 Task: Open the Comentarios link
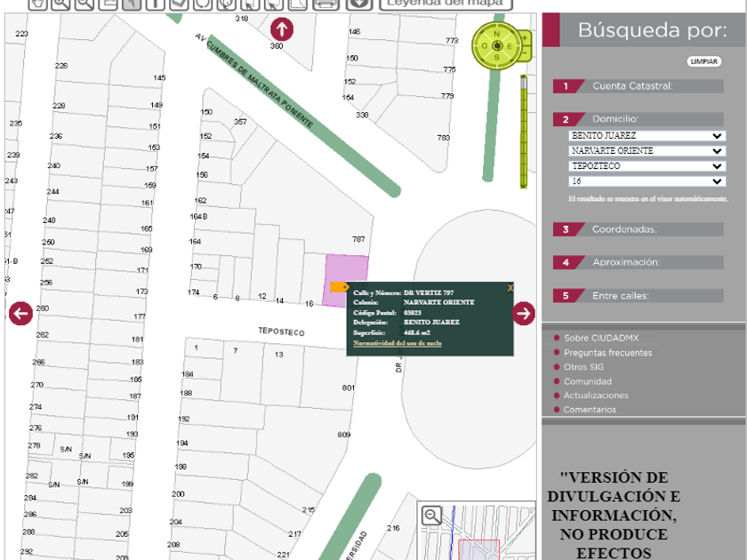tap(590, 410)
